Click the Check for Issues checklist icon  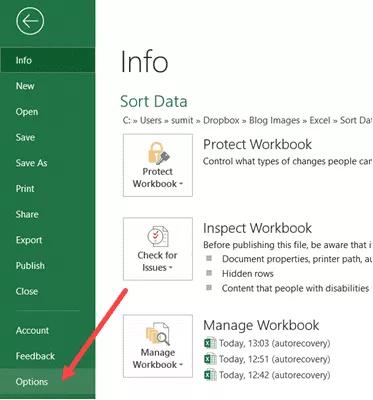tap(158, 236)
